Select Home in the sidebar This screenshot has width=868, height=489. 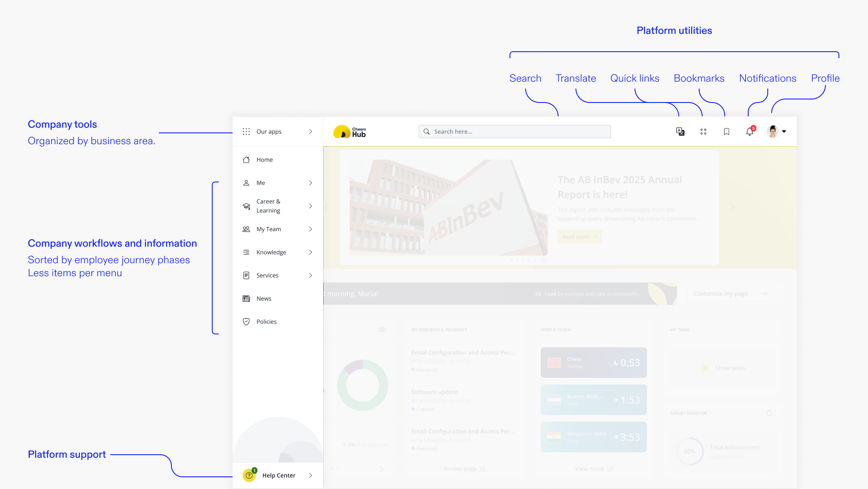[x=264, y=160]
